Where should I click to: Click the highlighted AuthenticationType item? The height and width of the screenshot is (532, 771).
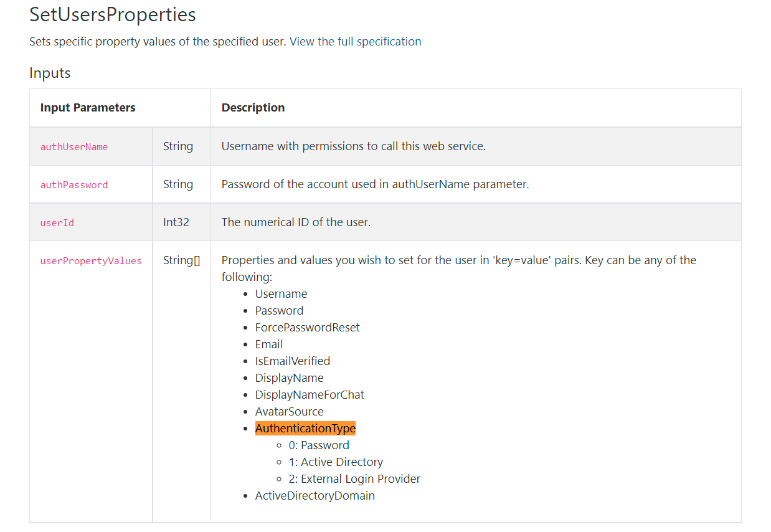(305, 429)
